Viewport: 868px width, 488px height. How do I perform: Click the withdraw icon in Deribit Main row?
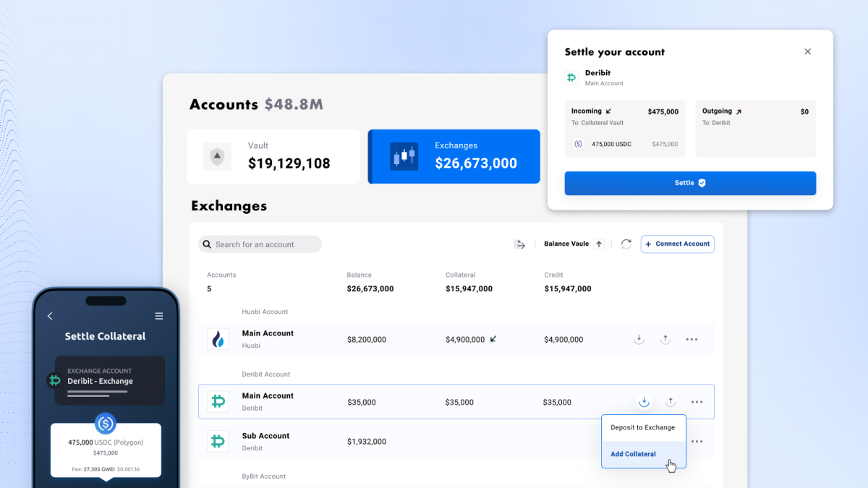(671, 402)
